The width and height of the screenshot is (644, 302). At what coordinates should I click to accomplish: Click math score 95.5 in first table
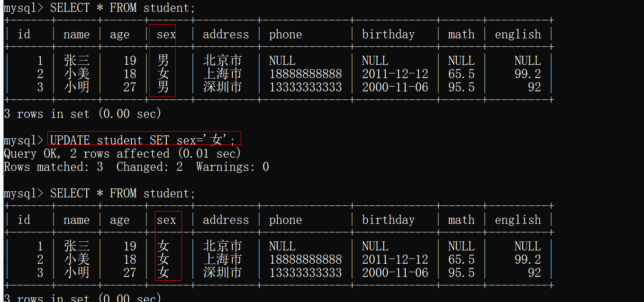(x=461, y=87)
